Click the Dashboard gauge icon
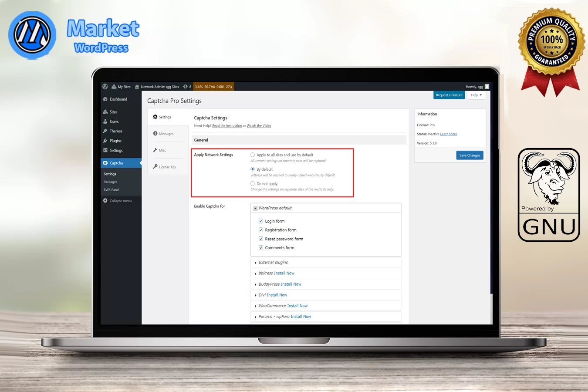Image resolution: width=588 pixels, height=392 pixels. (105, 99)
